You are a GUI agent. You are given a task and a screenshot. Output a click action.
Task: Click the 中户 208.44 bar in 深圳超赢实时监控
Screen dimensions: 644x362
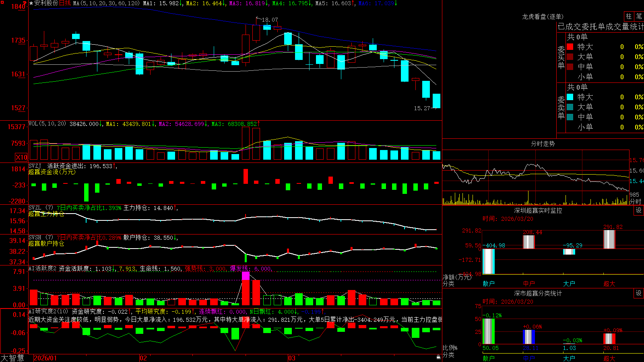(x=529, y=242)
